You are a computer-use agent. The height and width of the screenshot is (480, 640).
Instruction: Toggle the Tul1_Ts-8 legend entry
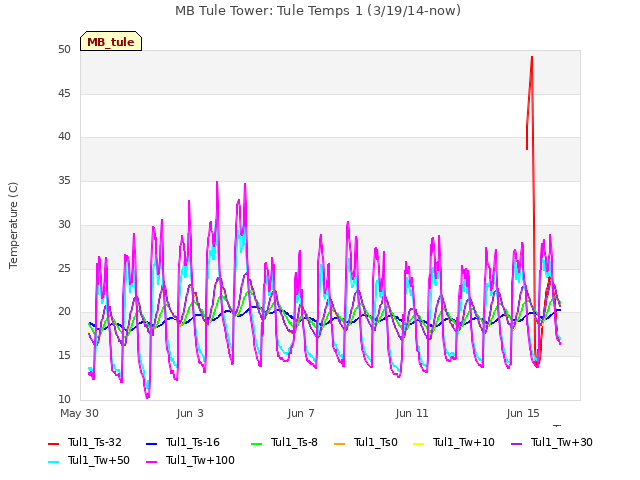(284, 442)
